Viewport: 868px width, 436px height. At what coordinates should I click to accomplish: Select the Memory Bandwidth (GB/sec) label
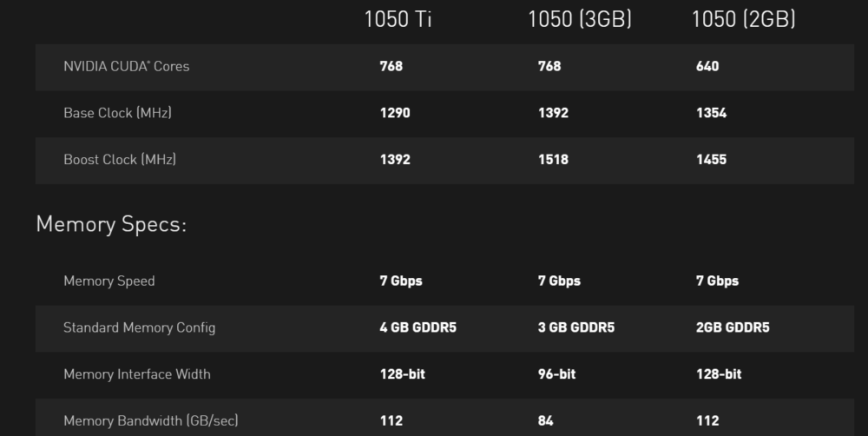[x=150, y=420]
